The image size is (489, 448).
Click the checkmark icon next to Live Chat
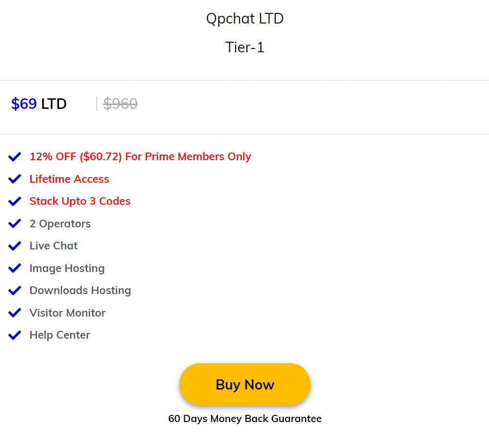(x=14, y=246)
